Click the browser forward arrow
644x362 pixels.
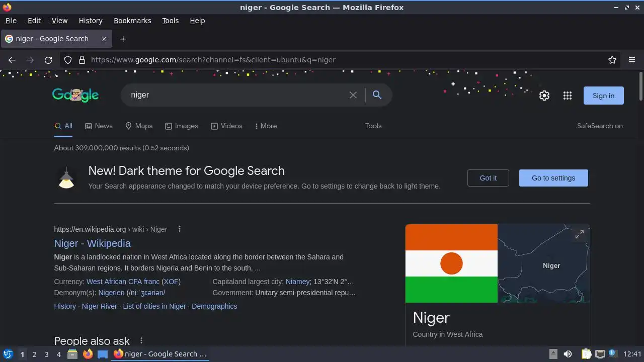30,60
